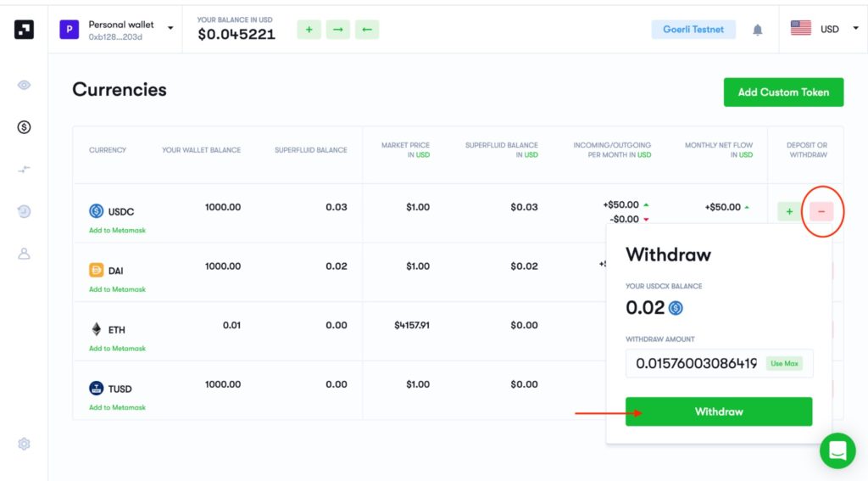
Task: Click the Withdraw popup title
Action: [668, 254]
